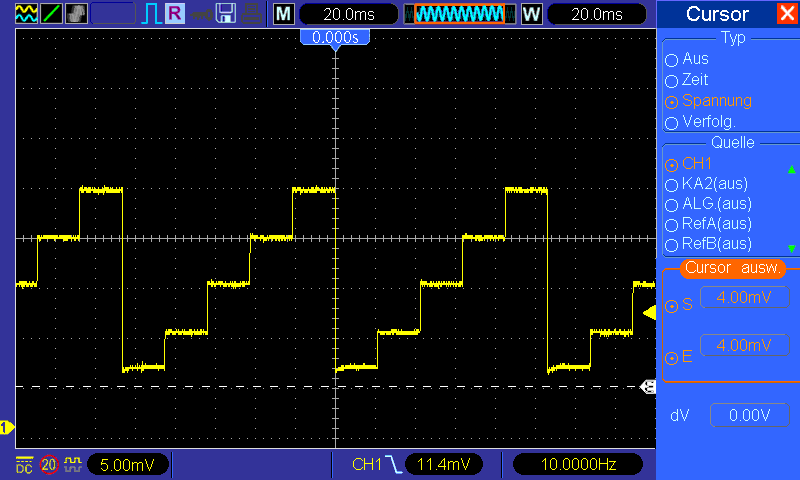
Task: Click the empty dark box in toolbar
Action: coord(113,13)
